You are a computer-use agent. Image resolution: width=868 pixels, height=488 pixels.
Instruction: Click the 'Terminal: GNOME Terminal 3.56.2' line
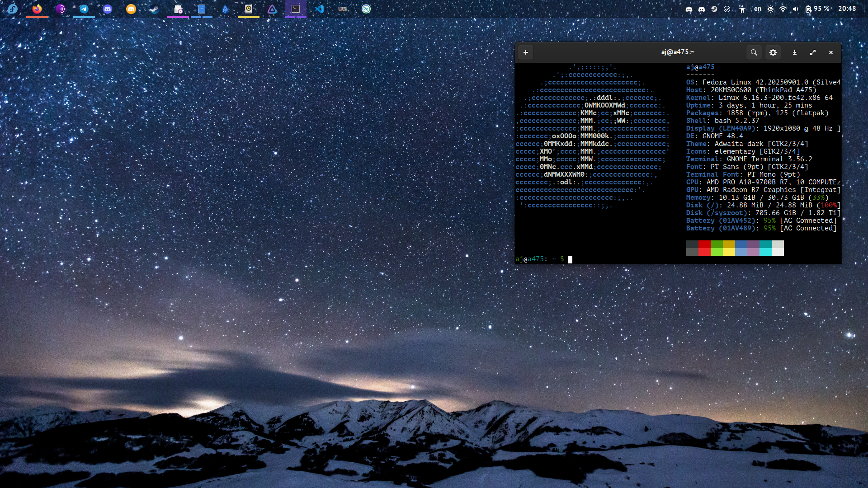[x=749, y=159]
